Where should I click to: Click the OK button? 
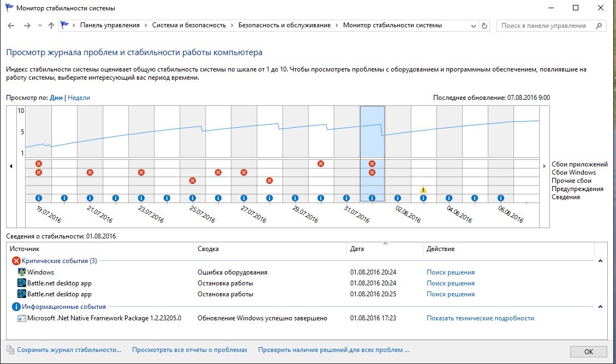[x=589, y=352]
